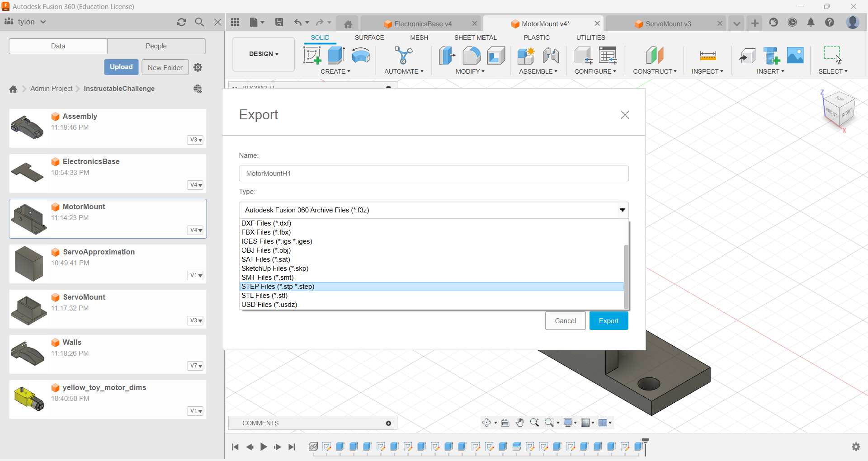Select the Measure inspect icon
Screen dimensions: 868x461
click(x=708, y=56)
